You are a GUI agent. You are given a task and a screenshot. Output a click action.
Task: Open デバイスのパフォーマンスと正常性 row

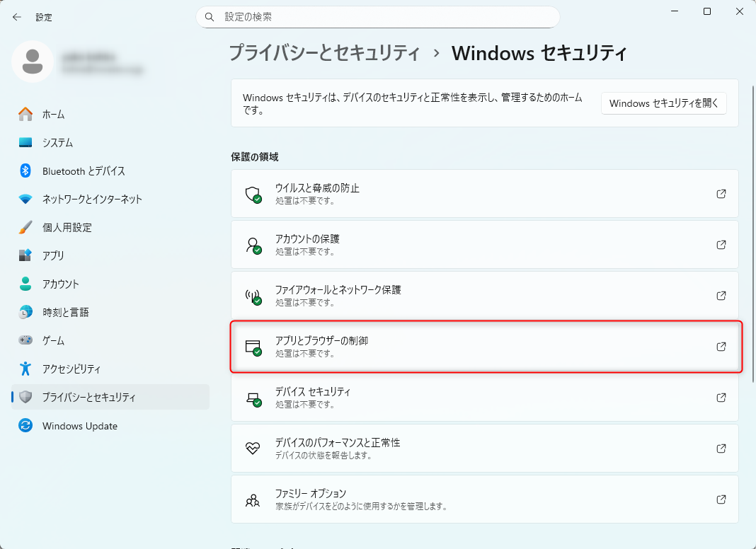485,449
